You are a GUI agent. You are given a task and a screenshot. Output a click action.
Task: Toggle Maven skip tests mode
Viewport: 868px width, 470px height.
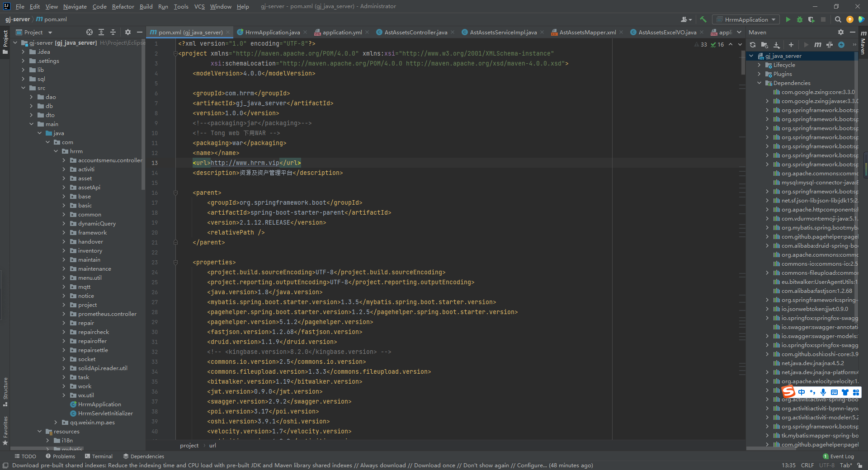(x=841, y=45)
